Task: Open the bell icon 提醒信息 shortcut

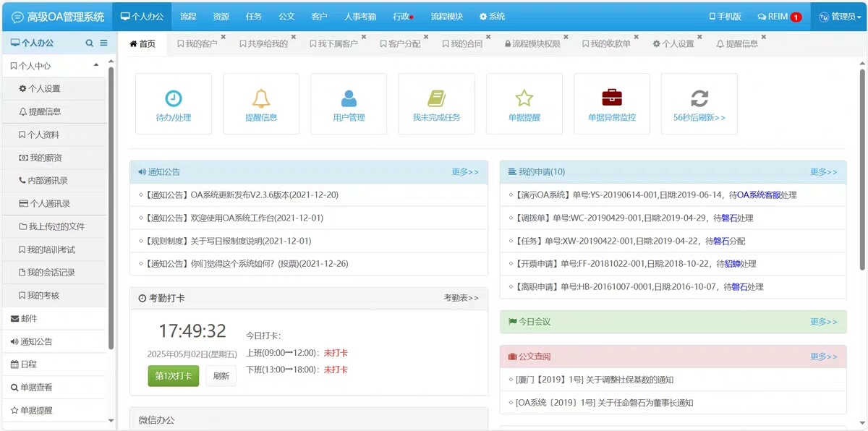Action: point(261,98)
